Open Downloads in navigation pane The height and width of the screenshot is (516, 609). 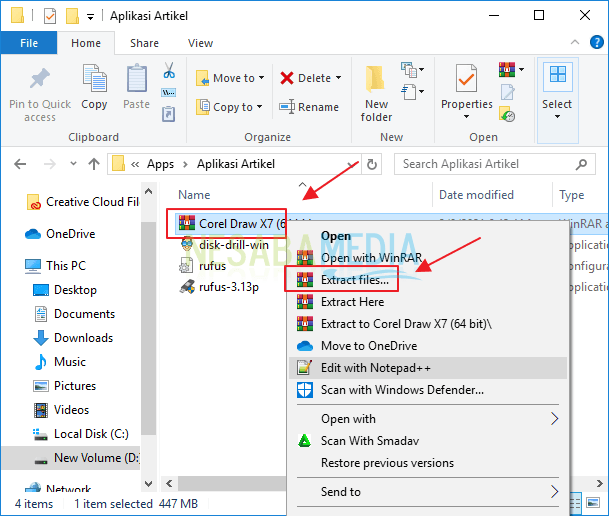click(x=74, y=338)
